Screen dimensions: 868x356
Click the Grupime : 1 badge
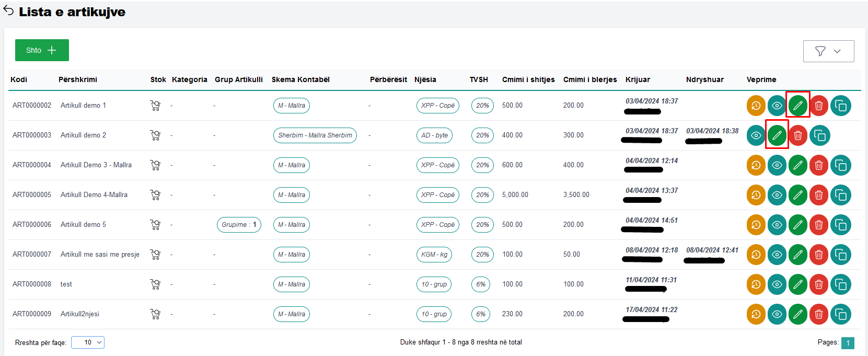point(238,225)
